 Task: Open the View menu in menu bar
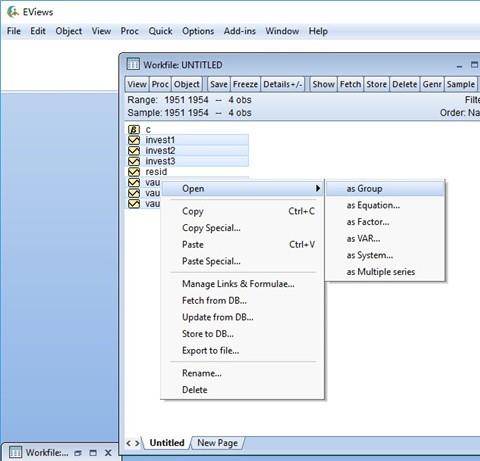click(x=101, y=31)
